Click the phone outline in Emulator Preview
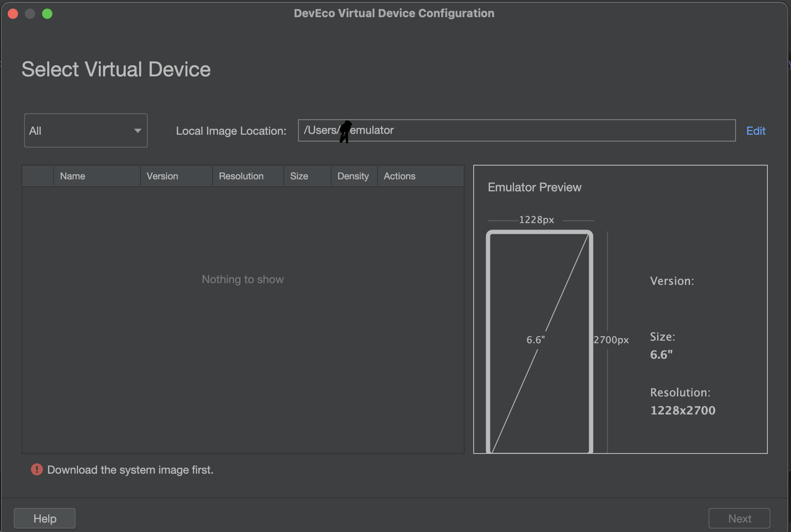 [x=539, y=342]
